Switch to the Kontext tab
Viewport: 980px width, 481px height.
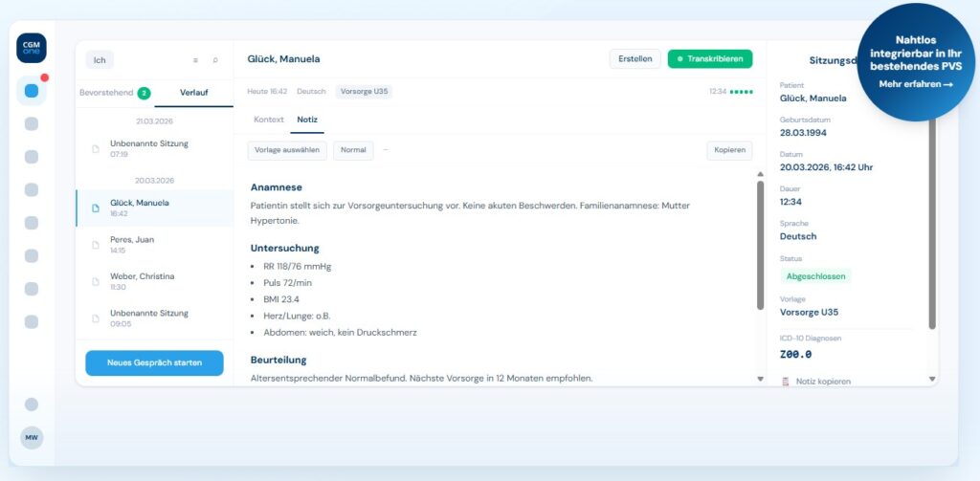[268, 120]
